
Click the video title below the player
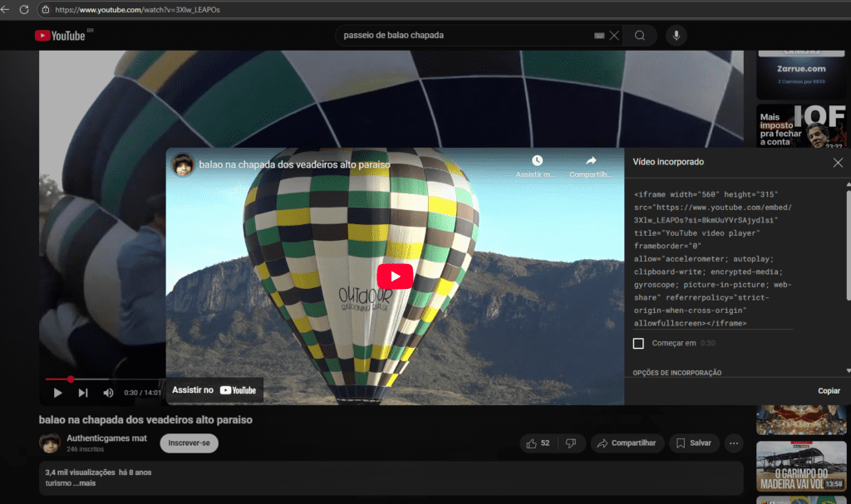tap(145, 420)
